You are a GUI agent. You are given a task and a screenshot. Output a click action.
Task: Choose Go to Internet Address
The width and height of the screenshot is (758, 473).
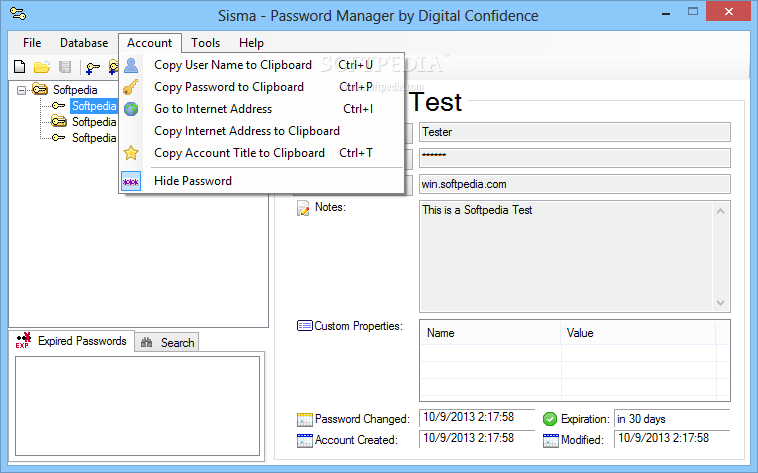coord(261,109)
